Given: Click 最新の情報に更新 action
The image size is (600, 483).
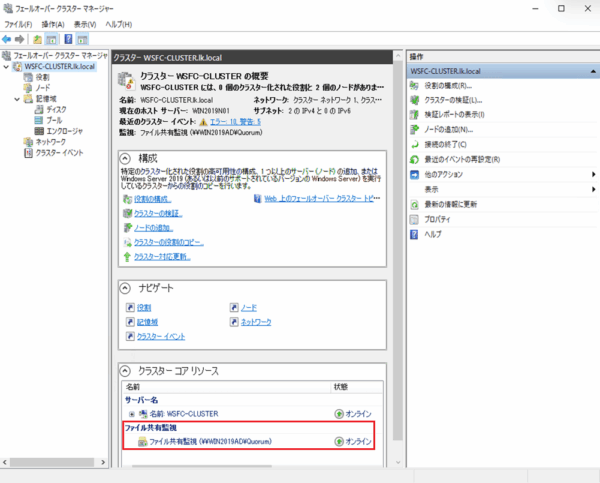Looking at the screenshot, I should tap(451, 204).
